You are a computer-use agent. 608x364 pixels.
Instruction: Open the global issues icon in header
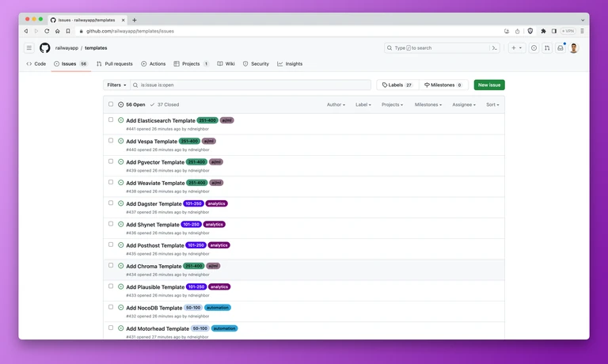coord(534,48)
